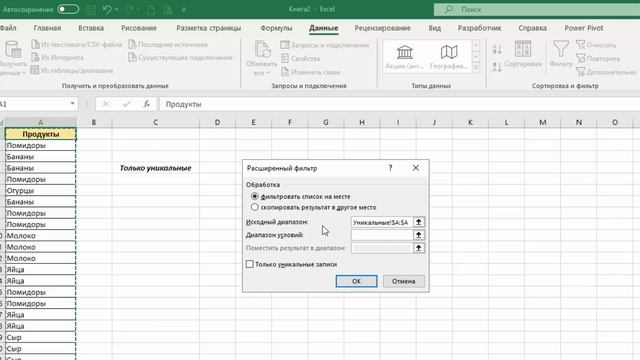The width and height of the screenshot is (640, 360).
Task: Click the Сортировка sort icon
Action: tap(523, 49)
